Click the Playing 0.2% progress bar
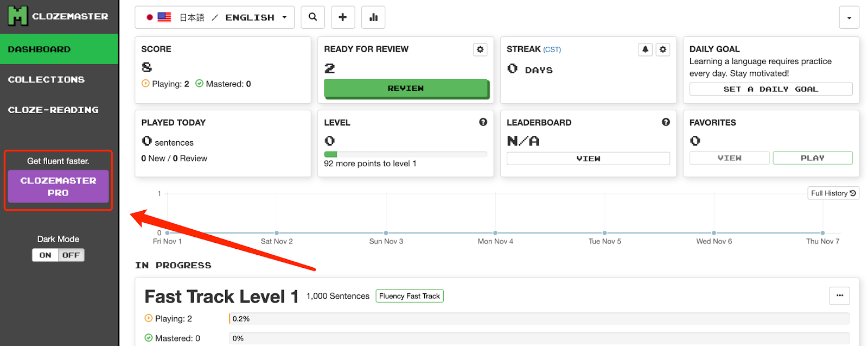This screenshot has height=346, width=868. [x=539, y=319]
